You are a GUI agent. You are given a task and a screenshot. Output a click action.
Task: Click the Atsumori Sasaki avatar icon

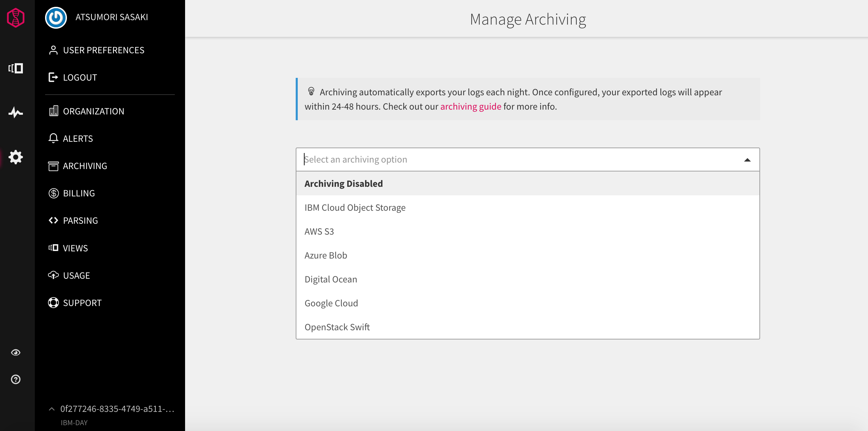56,18
